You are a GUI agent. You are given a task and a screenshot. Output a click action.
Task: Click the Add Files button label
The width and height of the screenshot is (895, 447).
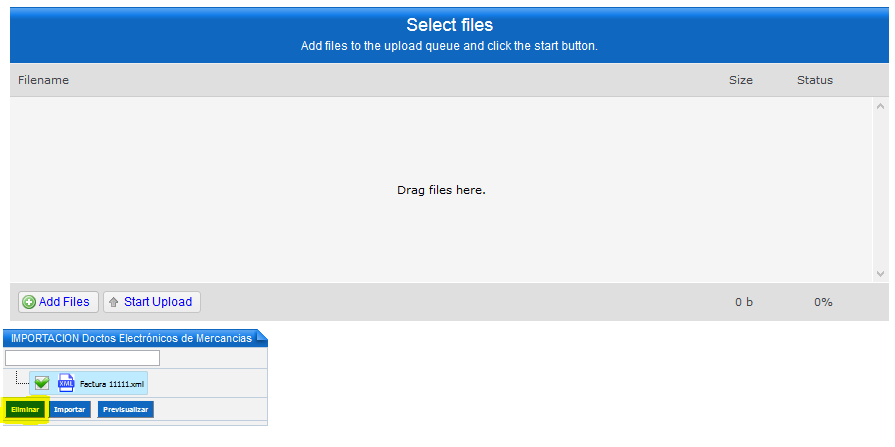click(x=64, y=302)
